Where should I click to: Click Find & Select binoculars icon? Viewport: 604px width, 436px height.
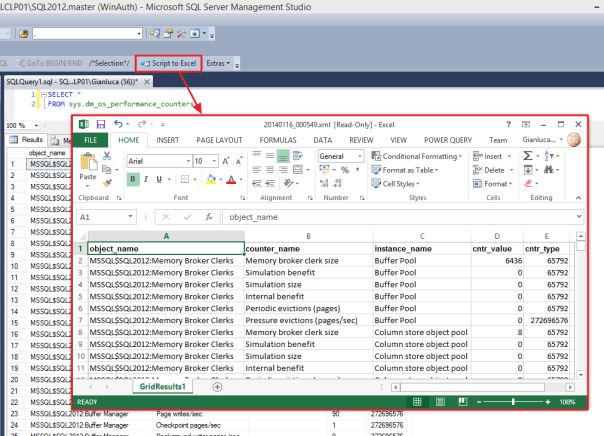point(549,169)
